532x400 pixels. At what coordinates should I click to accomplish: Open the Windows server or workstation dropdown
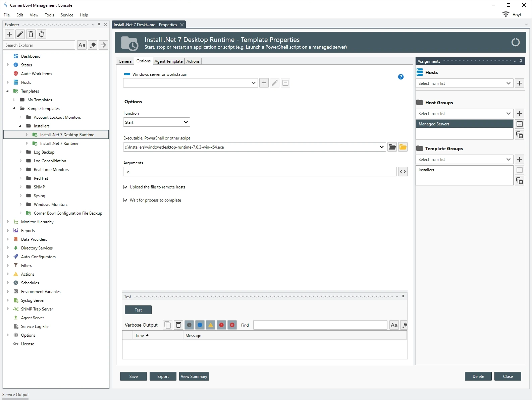(254, 83)
